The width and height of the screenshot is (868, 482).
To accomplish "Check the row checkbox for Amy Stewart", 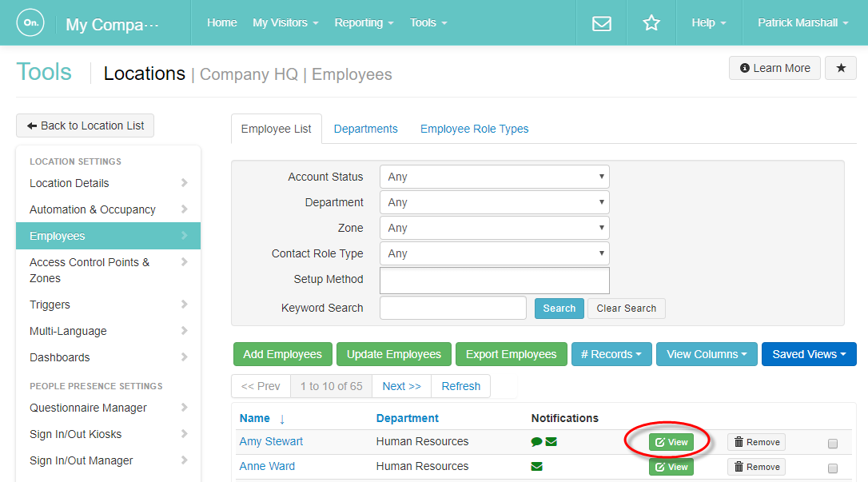I will 833,442.
